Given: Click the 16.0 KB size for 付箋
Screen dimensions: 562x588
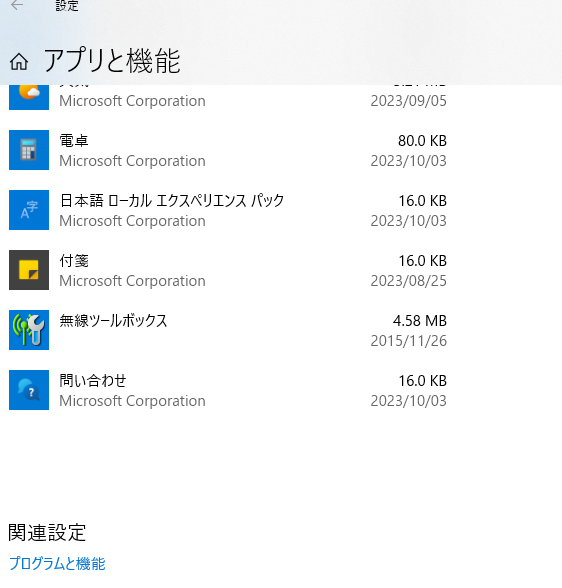Looking at the screenshot, I should point(423,261).
